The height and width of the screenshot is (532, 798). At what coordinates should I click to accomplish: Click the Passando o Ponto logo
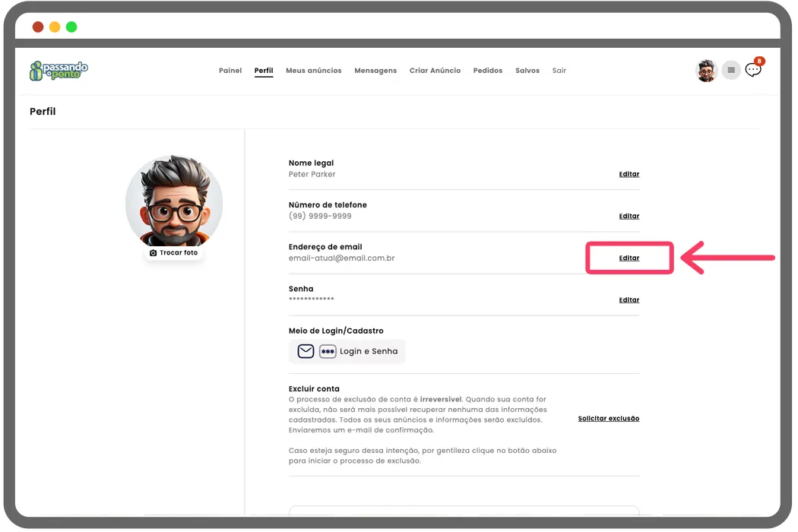click(59, 71)
